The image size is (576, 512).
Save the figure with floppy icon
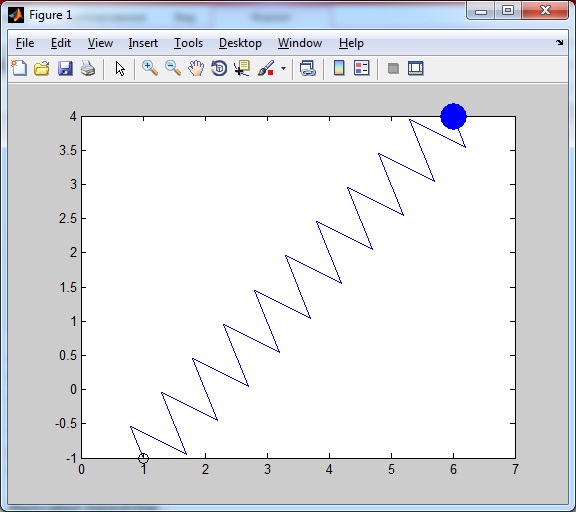[65, 68]
